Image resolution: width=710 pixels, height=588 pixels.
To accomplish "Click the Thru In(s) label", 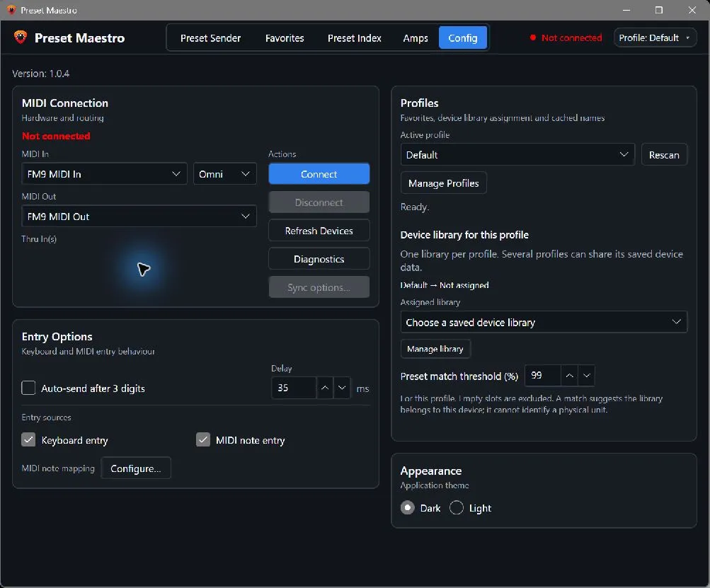I will click(x=39, y=239).
